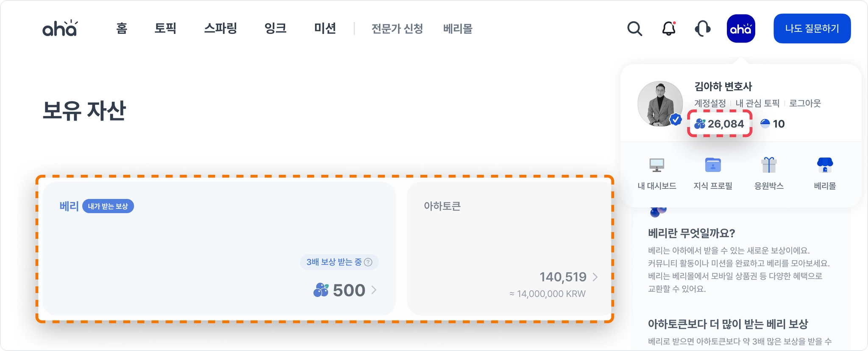Click the 나도 질문하기 button

[812, 28]
